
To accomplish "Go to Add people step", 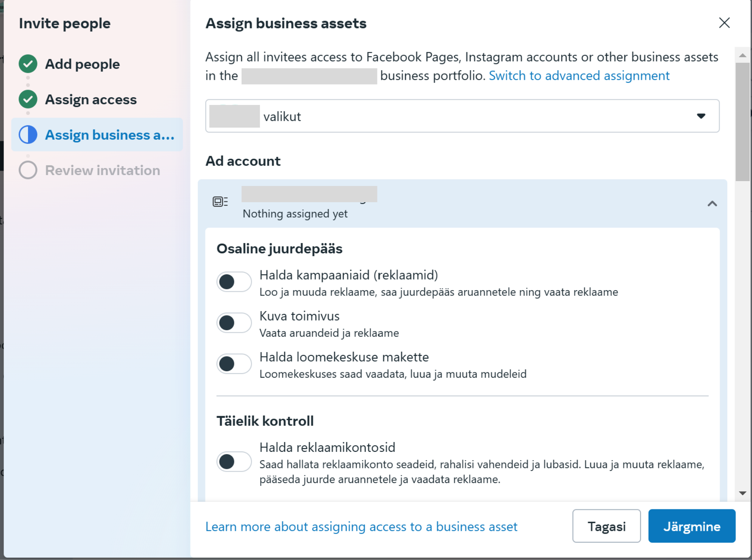I will point(82,64).
